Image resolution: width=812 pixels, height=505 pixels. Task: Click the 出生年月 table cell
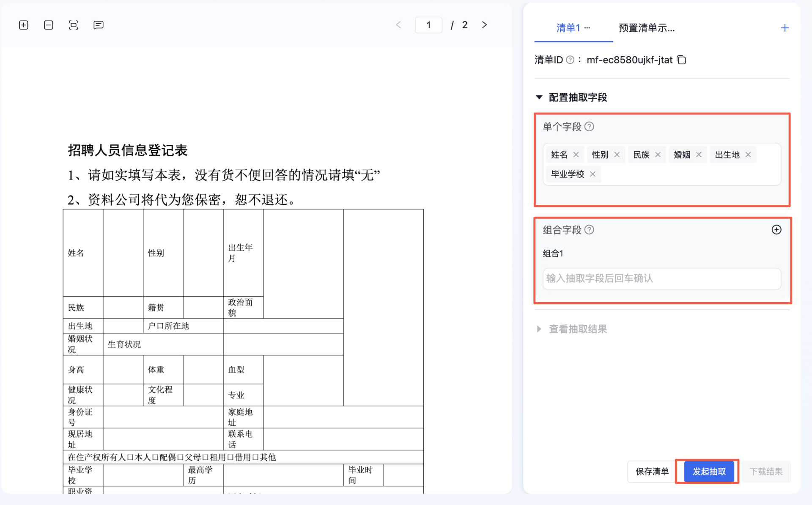tap(243, 253)
